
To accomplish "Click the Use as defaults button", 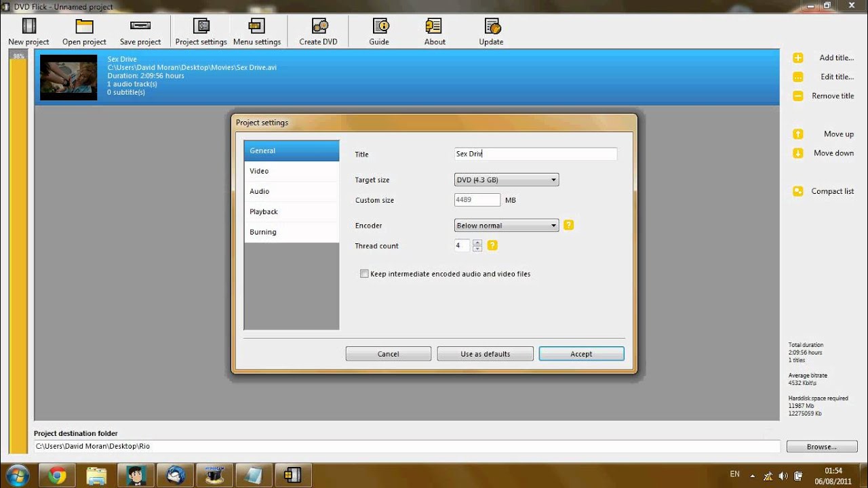I will (x=486, y=354).
